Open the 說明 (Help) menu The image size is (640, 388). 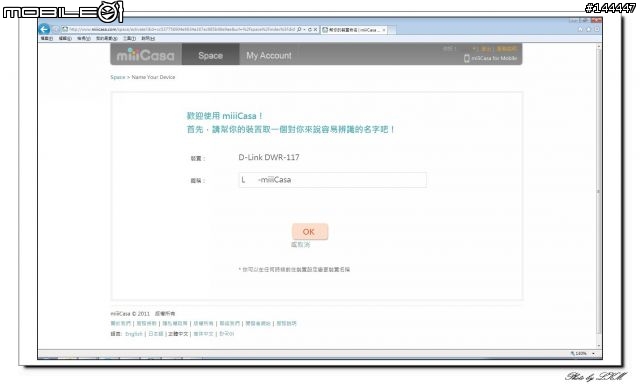coord(148,38)
